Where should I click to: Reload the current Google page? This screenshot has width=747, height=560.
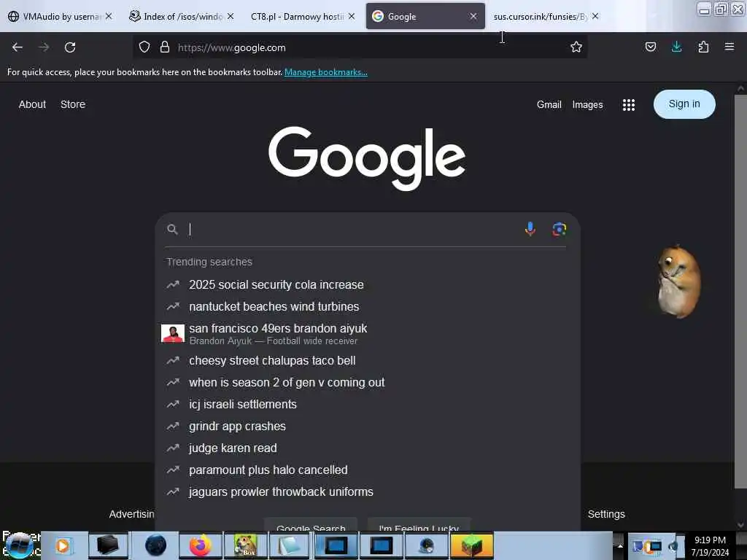70,47
